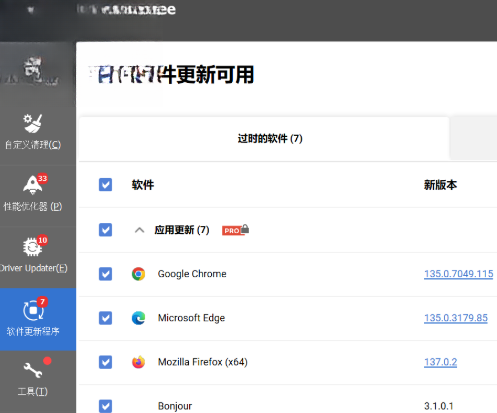Screen dimensions: 497x413
Task: Uncheck the Mozilla Firefox (x64) checkbox
Action: pyautogui.click(x=105, y=362)
